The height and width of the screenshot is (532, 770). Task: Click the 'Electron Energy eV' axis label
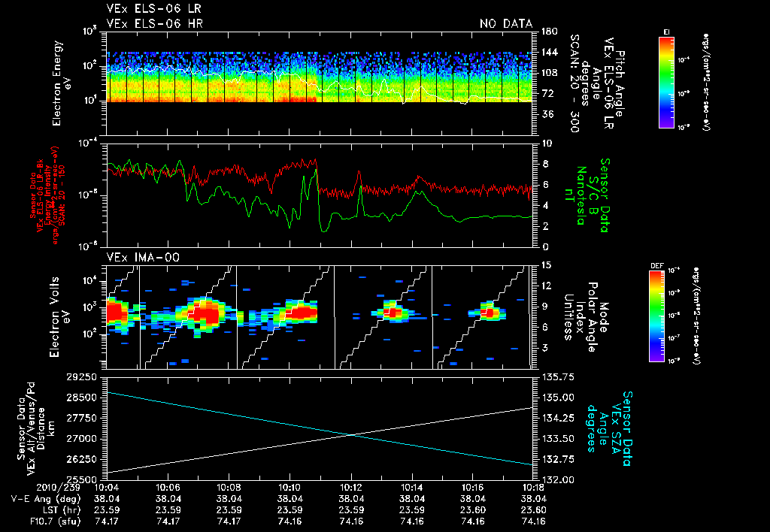[x=60, y=83]
